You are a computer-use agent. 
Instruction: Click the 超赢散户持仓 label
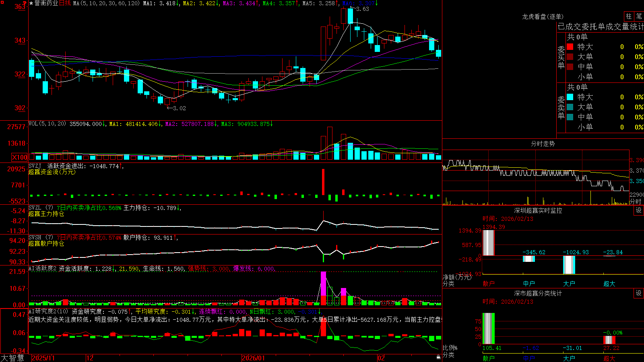pyautogui.click(x=46, y=243)
